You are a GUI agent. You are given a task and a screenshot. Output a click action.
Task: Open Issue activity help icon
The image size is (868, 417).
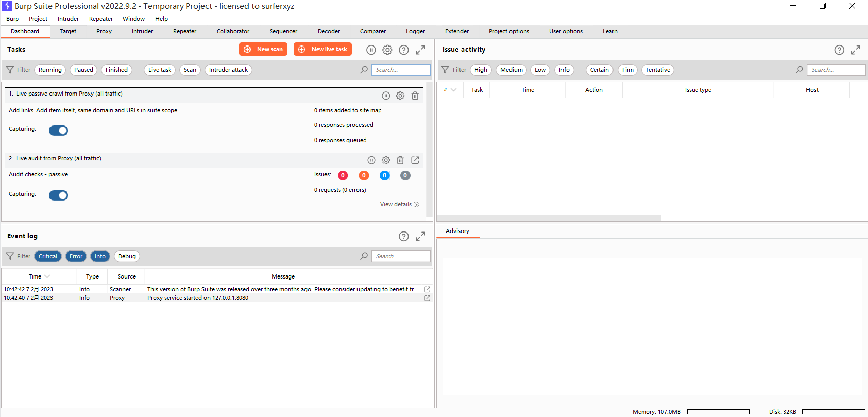pos(839,50)
